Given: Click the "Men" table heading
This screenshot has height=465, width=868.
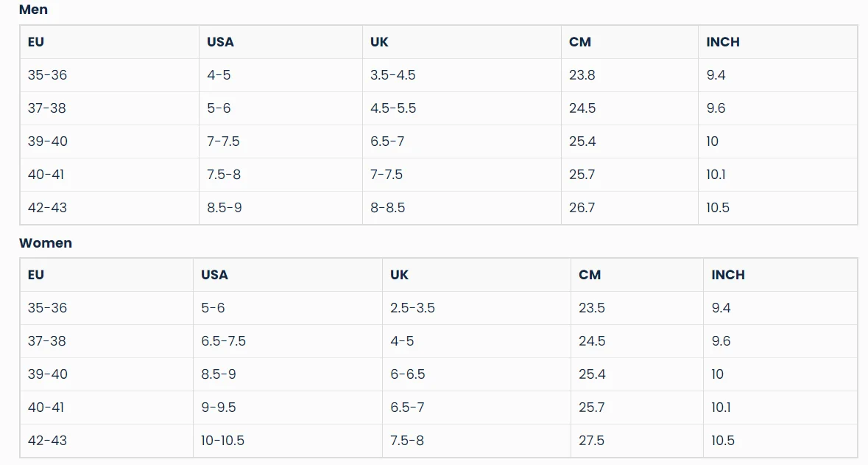Looking at the screenshot, I should 33,10.
